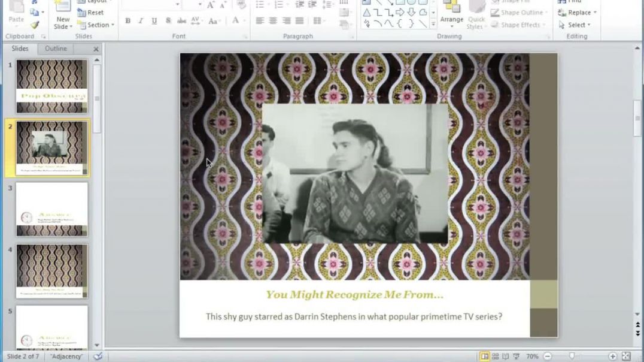Image resolution: width=644 pixels, height=362 pixels.
Task: Toggle Underline formatting
Action: click(154, 20)
